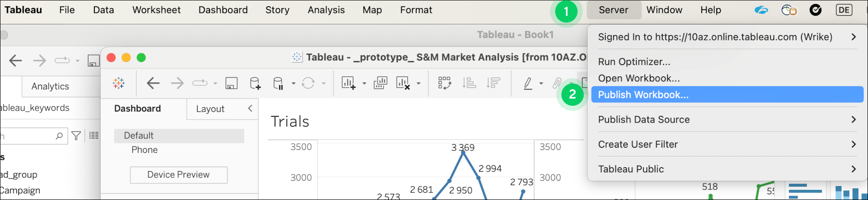
Task: Open the Clear Sheet dropdown arrow
Action: [419, 84]
